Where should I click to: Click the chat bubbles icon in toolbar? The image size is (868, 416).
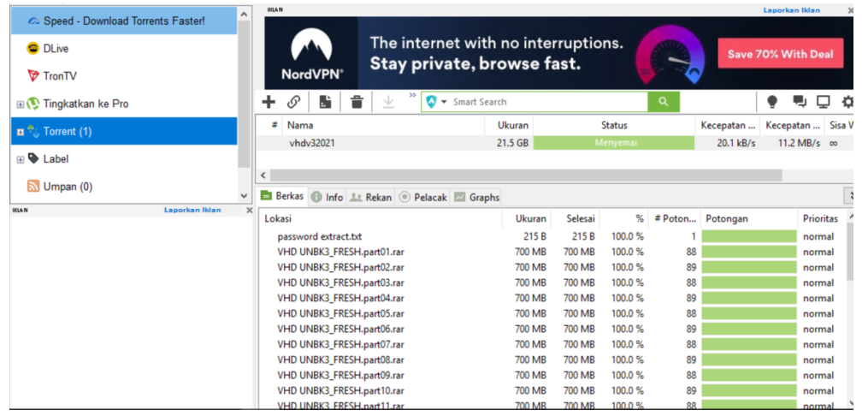point(800,102)
